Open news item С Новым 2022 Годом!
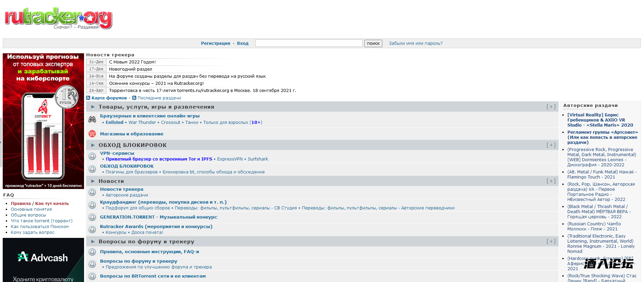Screen dimensions: 644x282 (x=132, y=62)
